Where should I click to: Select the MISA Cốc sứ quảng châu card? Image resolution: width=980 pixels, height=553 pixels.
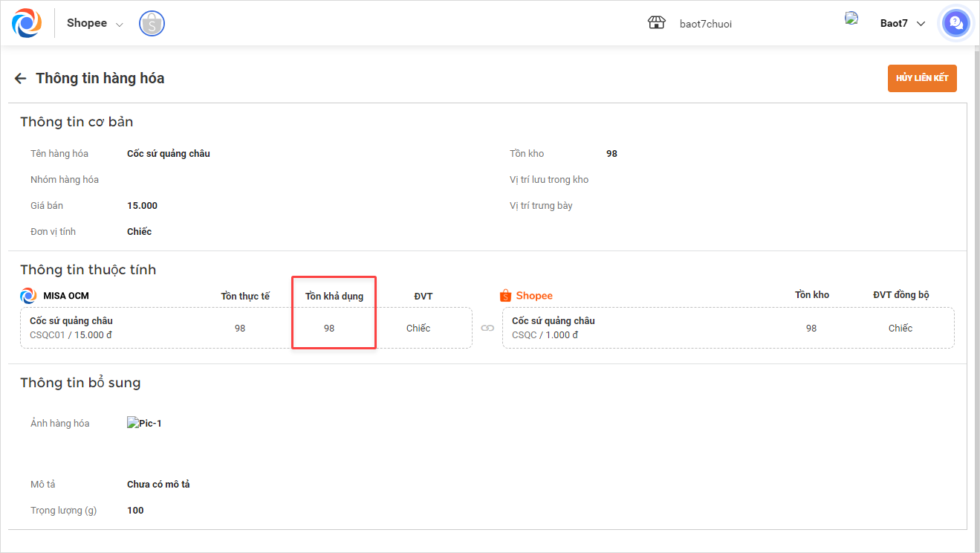tap(246, 328)
